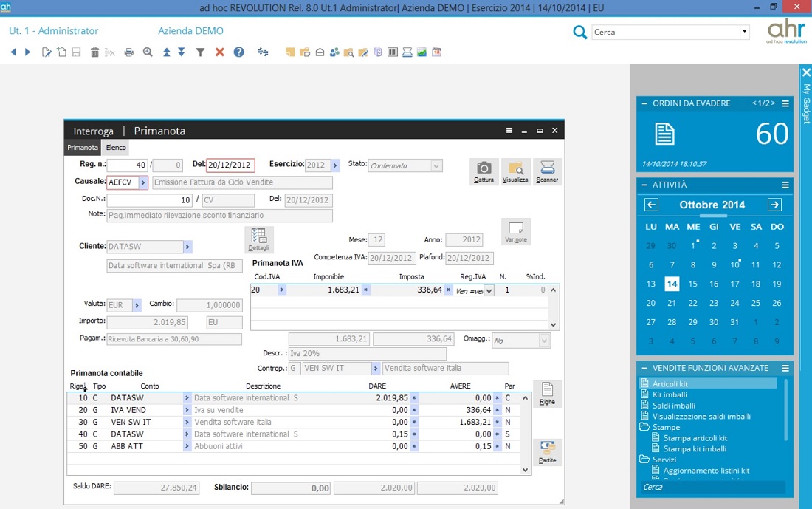The width and height of the screenshot is (812, 509).
Task: Select Saldi imballi in functions list
Action: click(x=673, y=406)
